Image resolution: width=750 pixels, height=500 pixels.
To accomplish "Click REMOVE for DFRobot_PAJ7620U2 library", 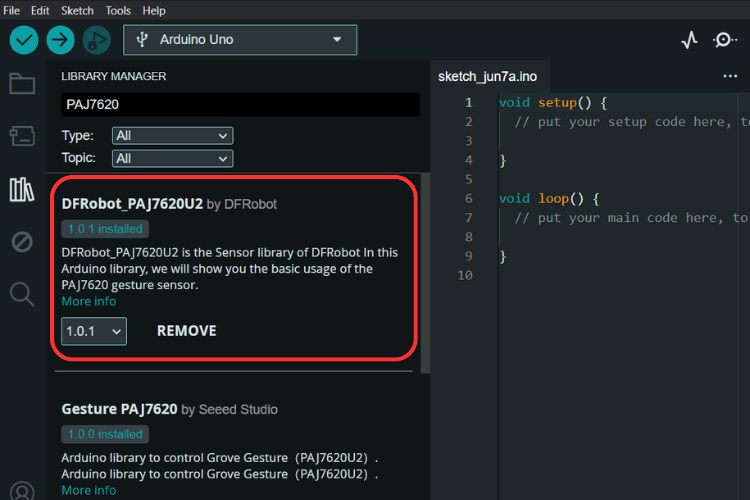I will tap(187, 331).
